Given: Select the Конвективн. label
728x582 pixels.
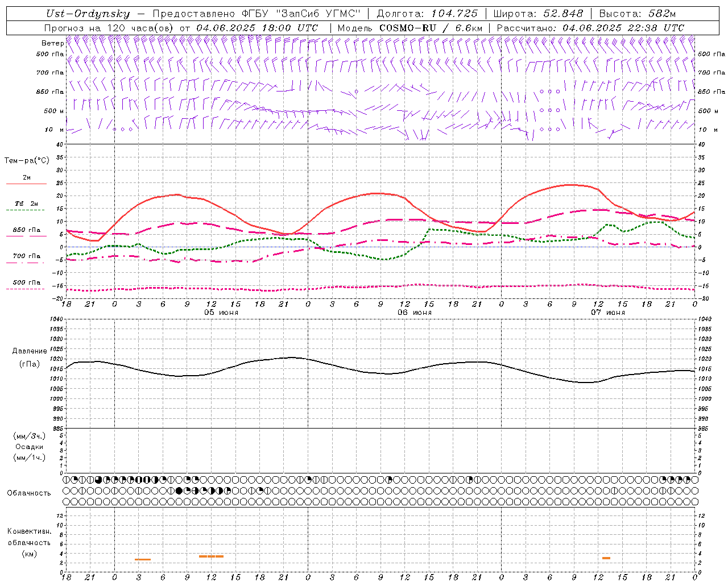Looking at the screenshot, I should click(29, 531).
